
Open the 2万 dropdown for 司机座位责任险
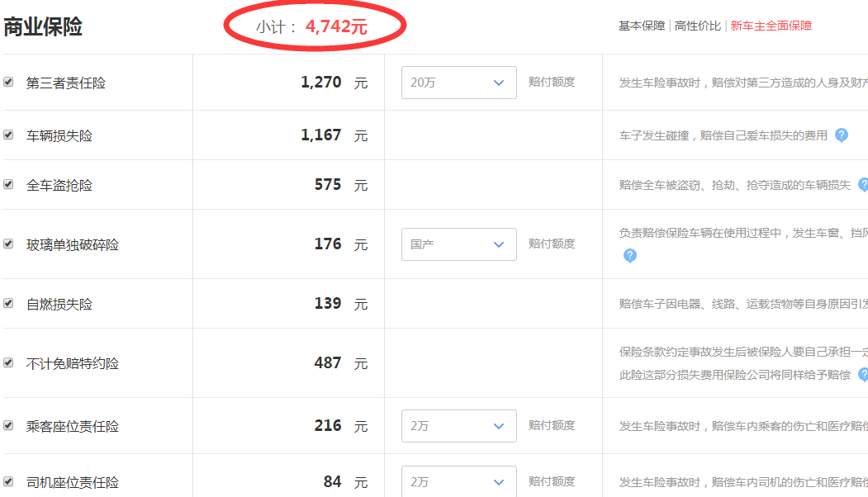tap(459, 481)
